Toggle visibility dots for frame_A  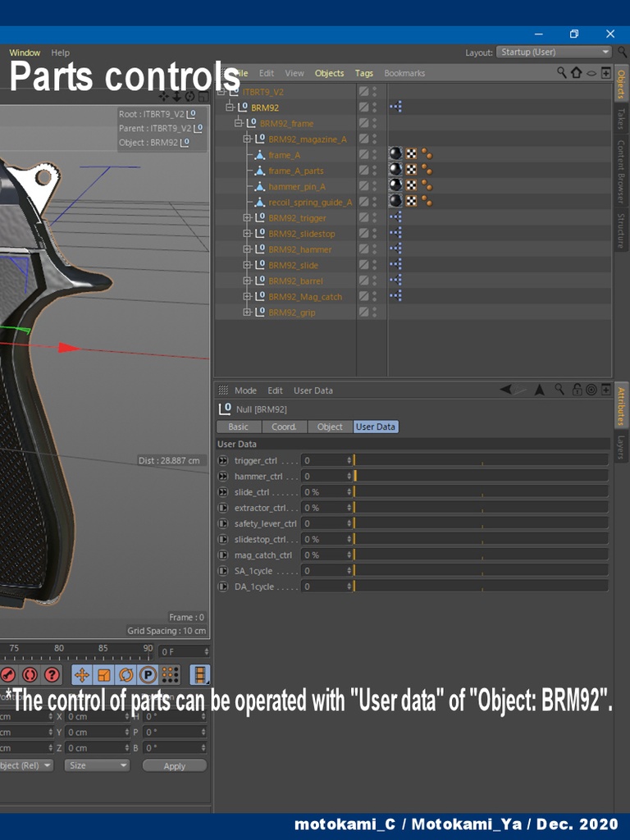click(374, 154)
